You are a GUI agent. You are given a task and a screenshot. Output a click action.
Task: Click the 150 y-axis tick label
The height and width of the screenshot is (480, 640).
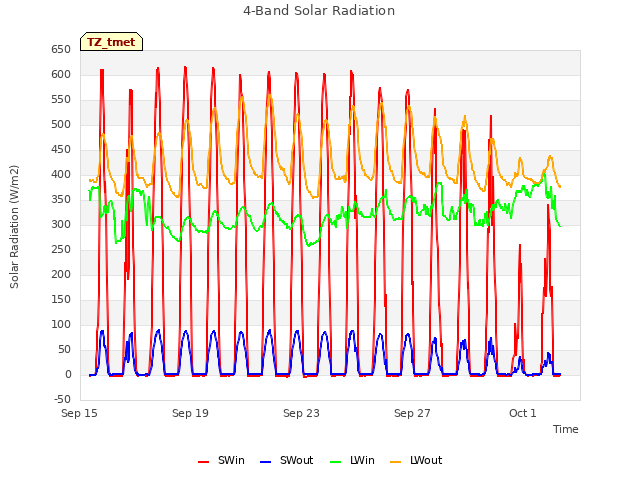(x=61, y=300)
